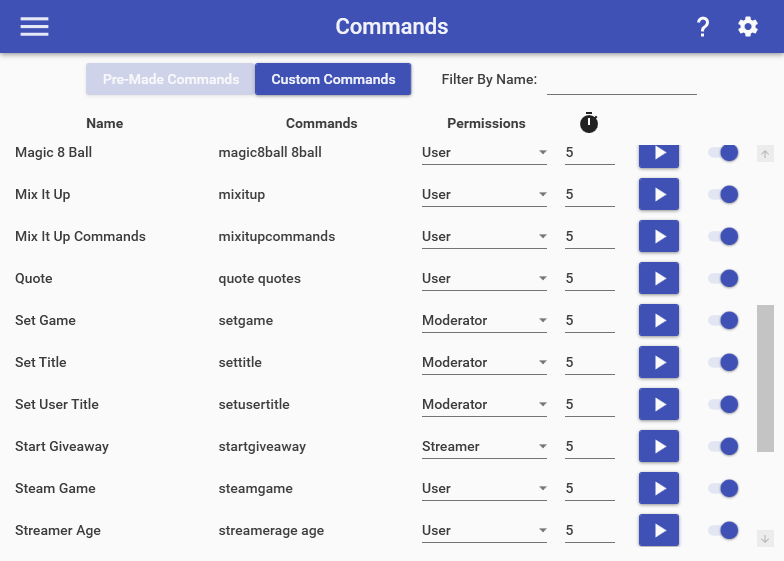The image size is (784, 561).
Task: Edit cooldown field for Start Giveaway
Action: (x=590, y=446)
